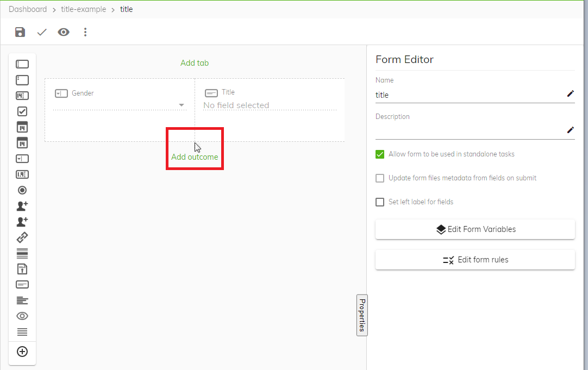
Task: Click the Add outcome link
Action: (195, 157)
